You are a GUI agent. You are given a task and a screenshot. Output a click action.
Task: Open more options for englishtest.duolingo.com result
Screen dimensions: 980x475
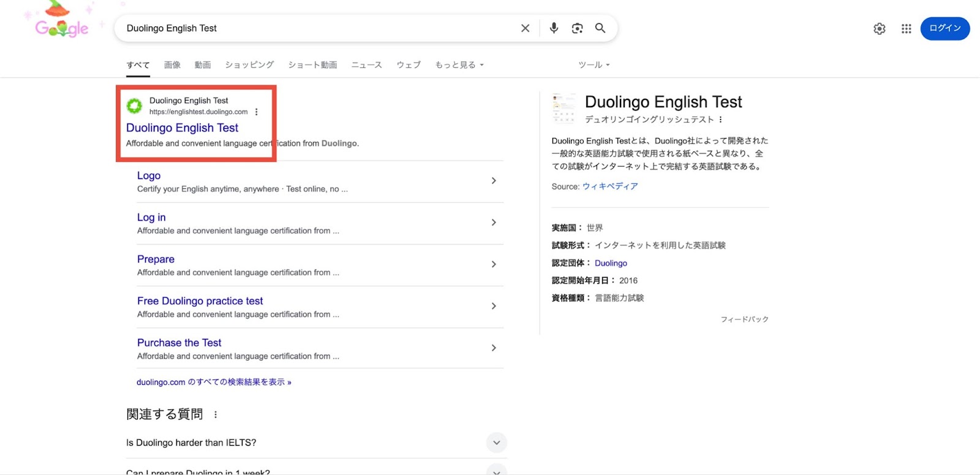coord(257,112)
